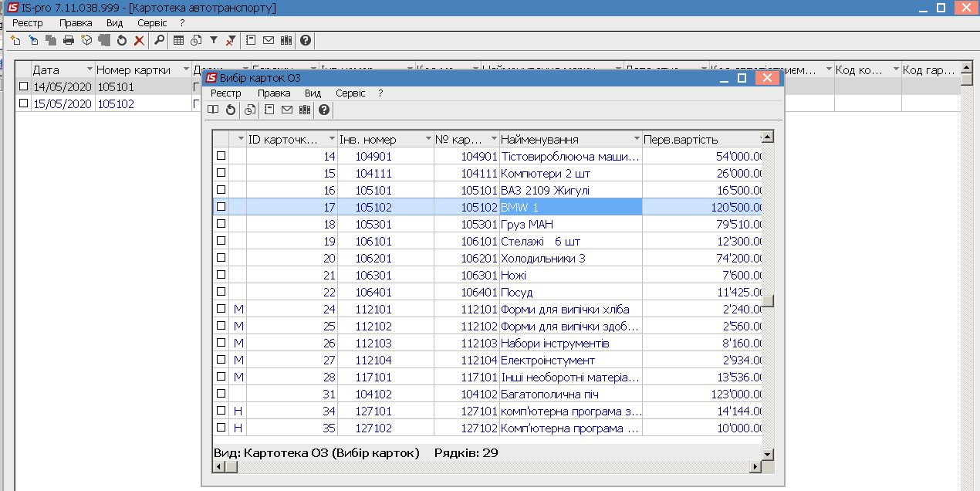Click the right arrow of dialog horizontal scrollbar

coord(755,468)
